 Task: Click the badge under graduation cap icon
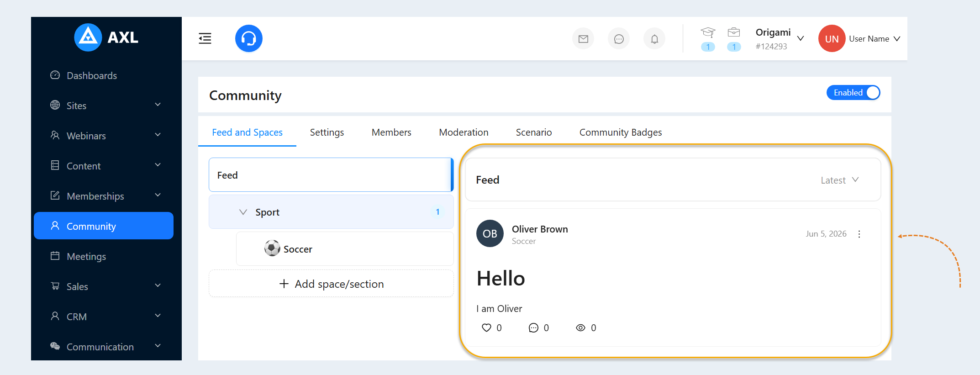[708, 47]
